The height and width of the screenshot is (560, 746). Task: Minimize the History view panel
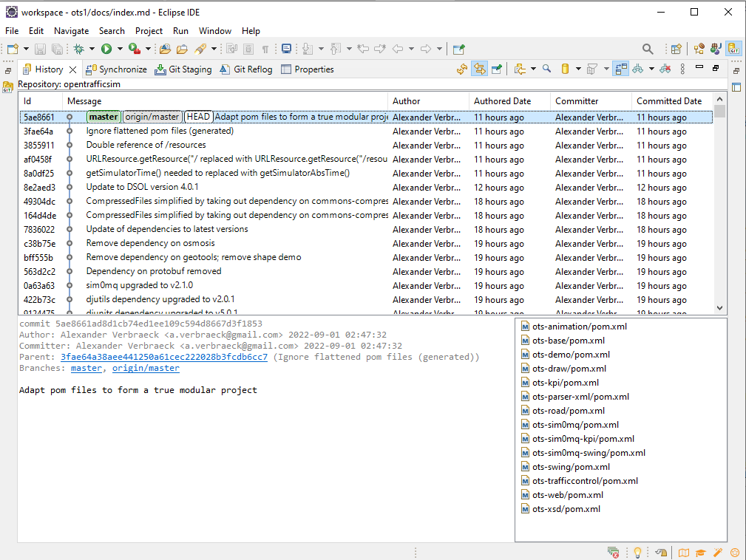click(x=699, y=67)
